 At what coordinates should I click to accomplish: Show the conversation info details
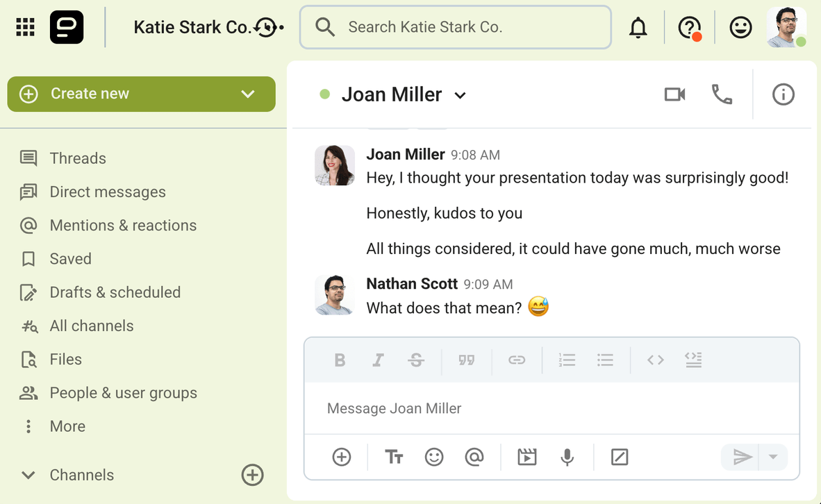[783, 94]
